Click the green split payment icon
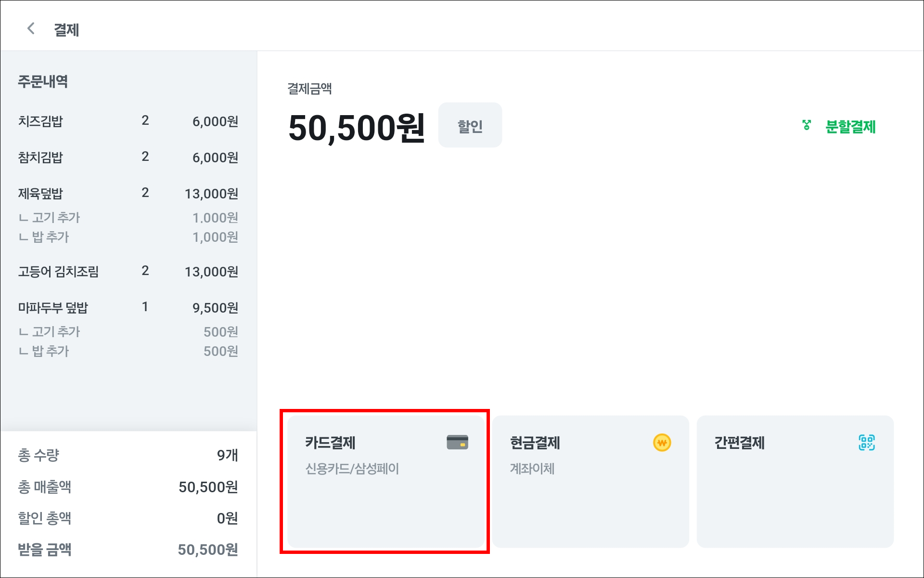This screenshot has width=924, height=578. click(807, 126)
